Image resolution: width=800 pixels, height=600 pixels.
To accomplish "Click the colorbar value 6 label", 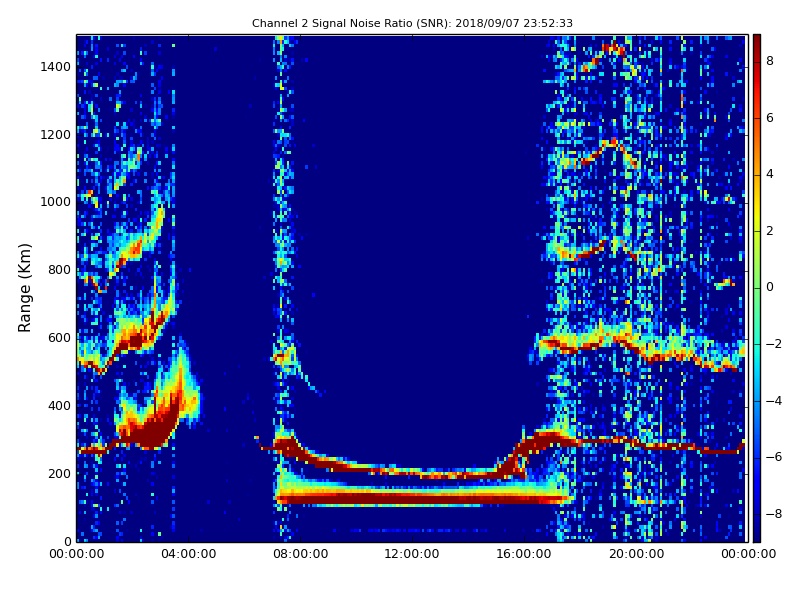I will [x=770, y=118].
